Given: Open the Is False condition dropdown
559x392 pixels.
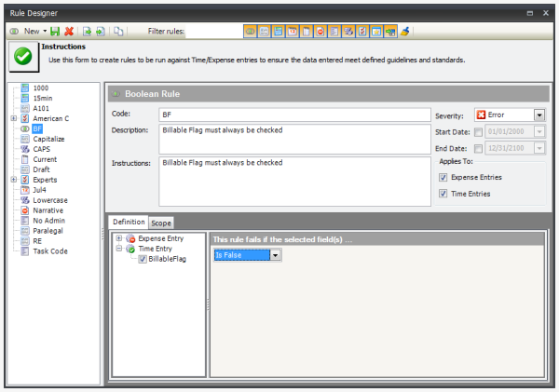Looking at the screenshot, I should (x=275, y=254).
